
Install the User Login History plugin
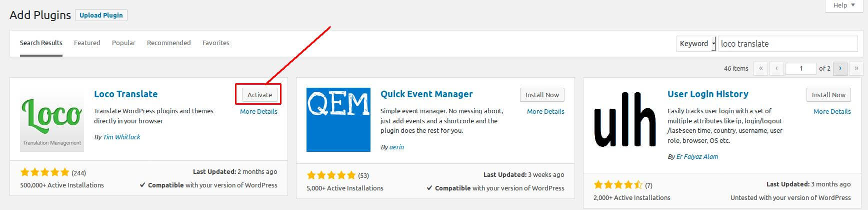(x=828, y=95)
